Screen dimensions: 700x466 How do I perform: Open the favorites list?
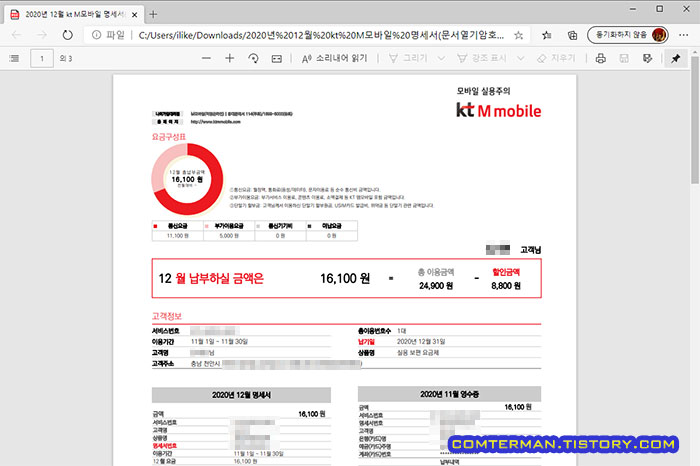pyautogui.click(x=546, y=35)
